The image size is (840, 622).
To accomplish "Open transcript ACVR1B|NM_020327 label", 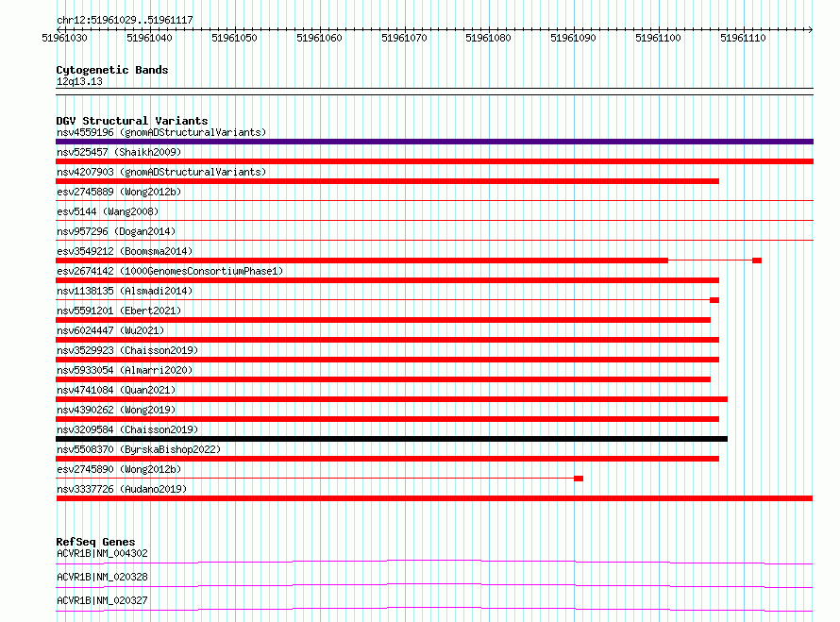I will (x=102, y=600).
